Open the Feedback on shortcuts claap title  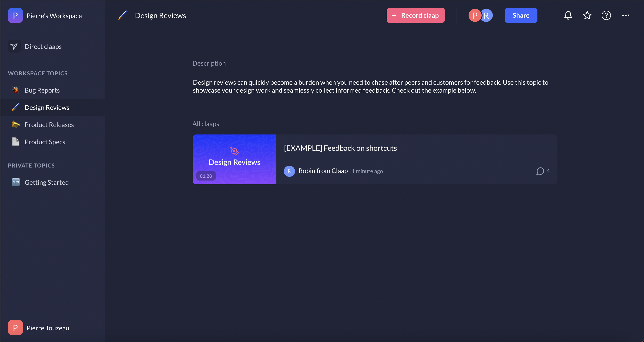tap(340, 148)
